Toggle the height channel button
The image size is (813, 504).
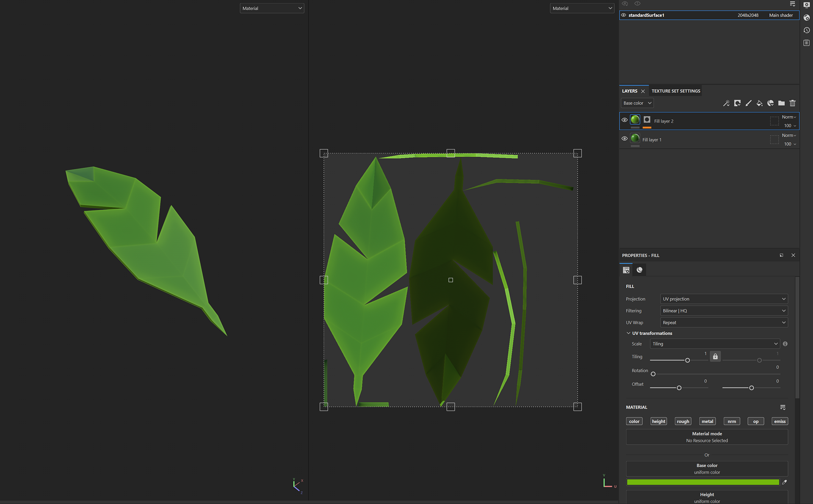(658, 421)
